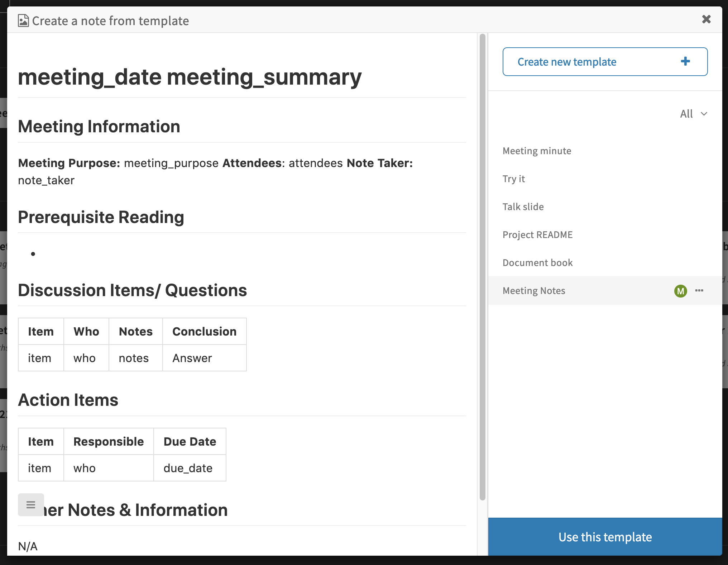The width and height of the screenshot is (728, 565).
Task: Click the note_taker placeholder text
Action: point(46,180)
